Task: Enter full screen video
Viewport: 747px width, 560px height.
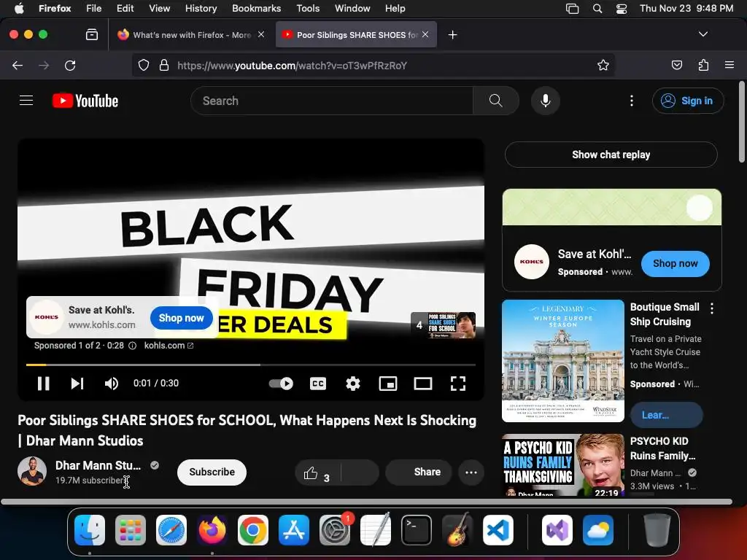Action: point(458,384)
